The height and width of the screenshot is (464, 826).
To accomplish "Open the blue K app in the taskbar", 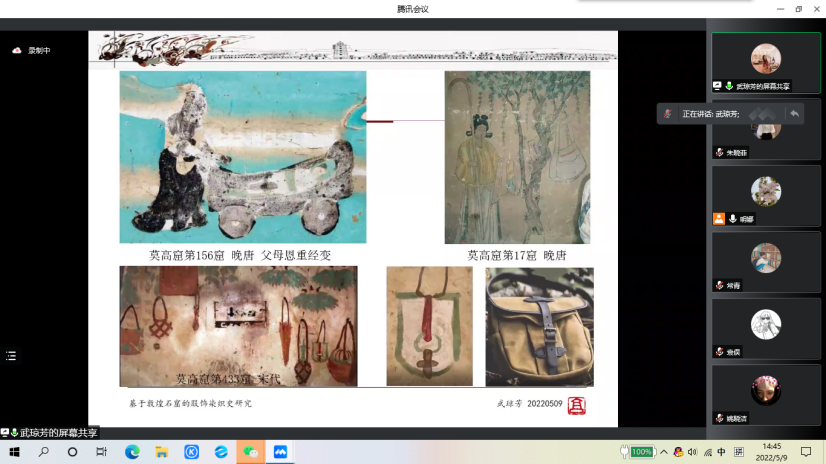I will click(191, 452).
